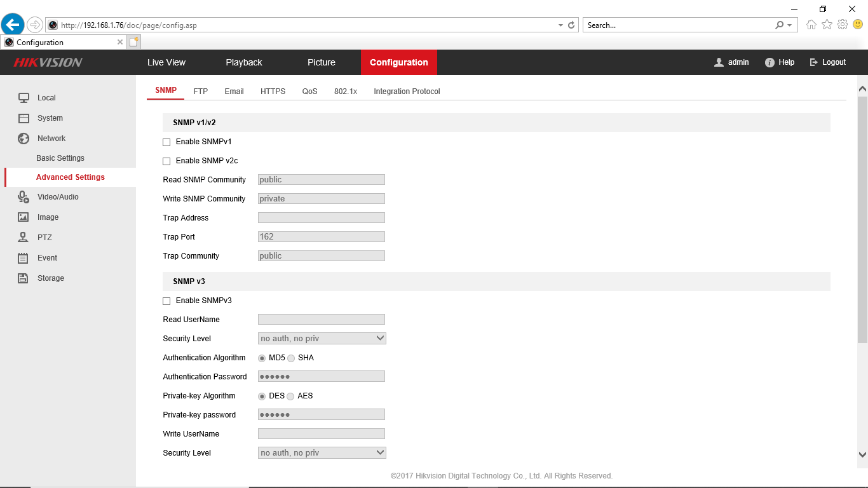The height and width of the screenshot is (488, 868).
Task: Click the Video/Audio microphone icon
Action: [24, 197]
